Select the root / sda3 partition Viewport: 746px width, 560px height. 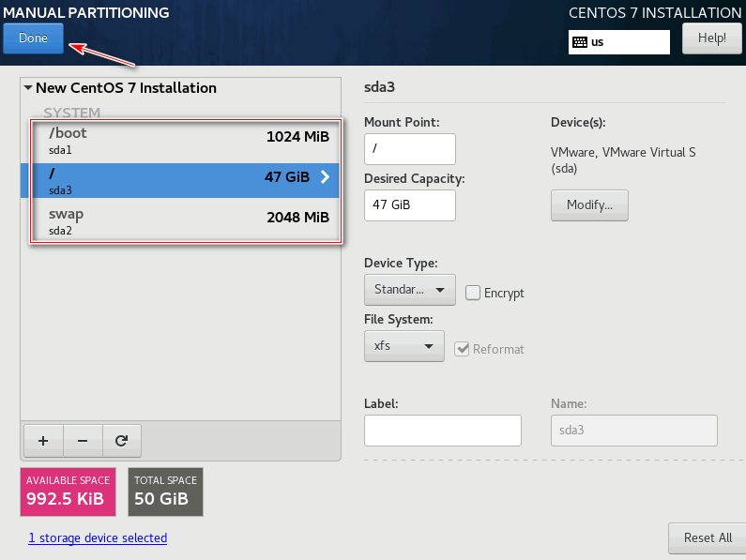click(180, 181)
